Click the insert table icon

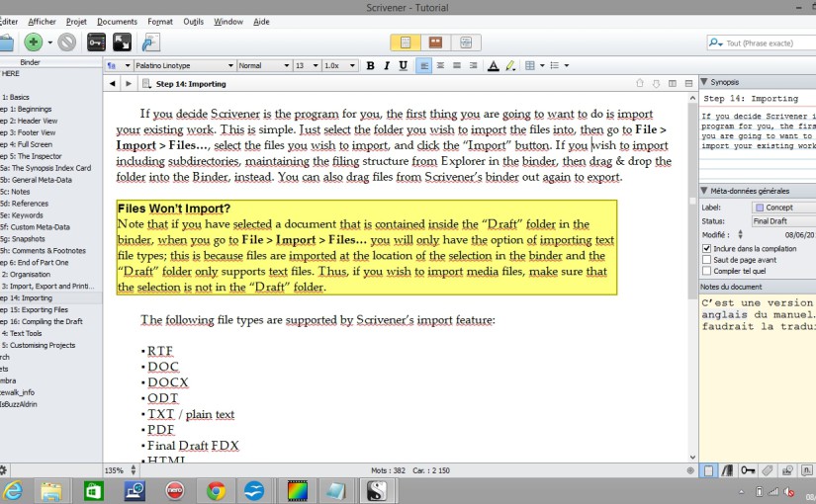(530, 65)
